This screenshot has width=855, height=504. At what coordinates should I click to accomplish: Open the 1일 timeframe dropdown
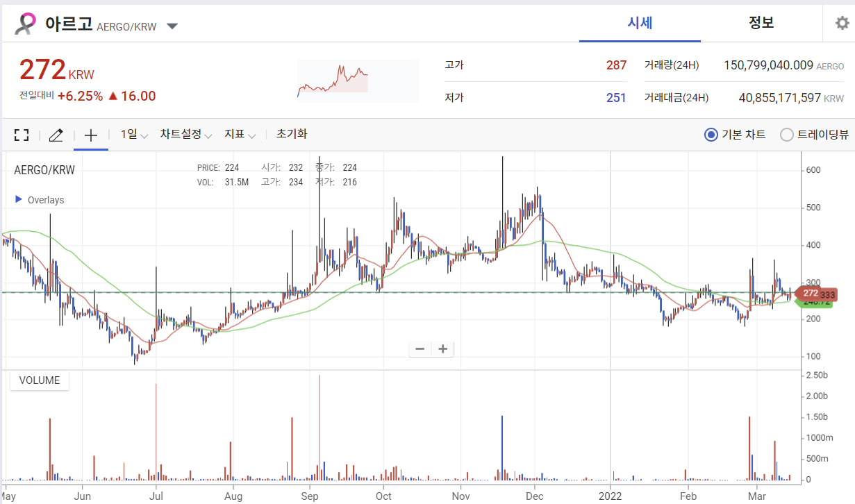pyautogui.click(x=133, y=135)
